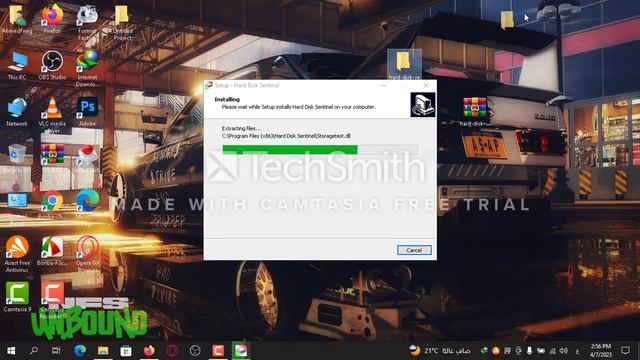Open Opera GX from the taskbar
This screenshot has height=360, width=640.
click(172, 351)
